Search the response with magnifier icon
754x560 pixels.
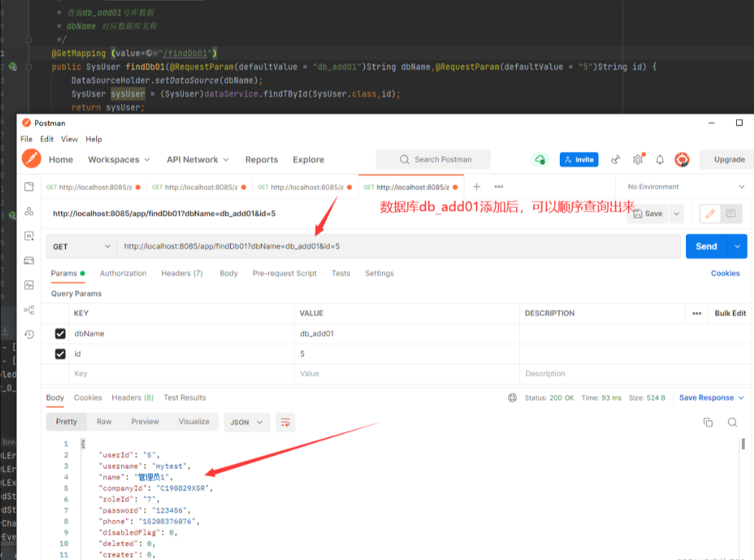(x=732, y=422)
